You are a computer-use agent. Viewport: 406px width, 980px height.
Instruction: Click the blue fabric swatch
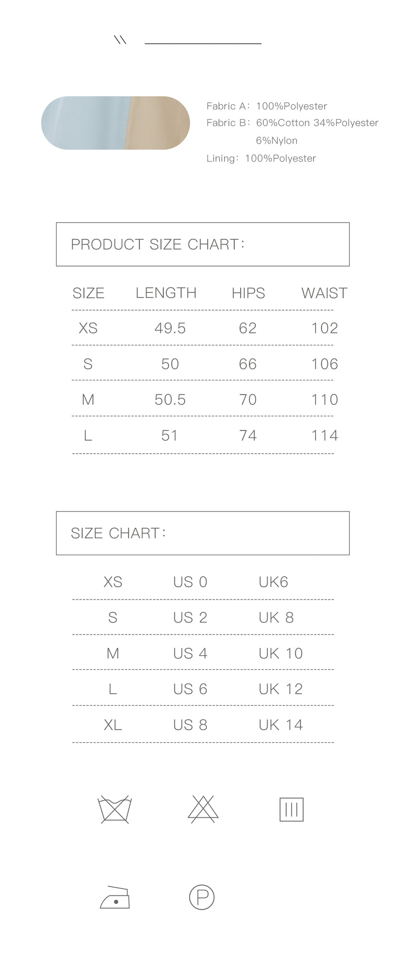(85, 123)
